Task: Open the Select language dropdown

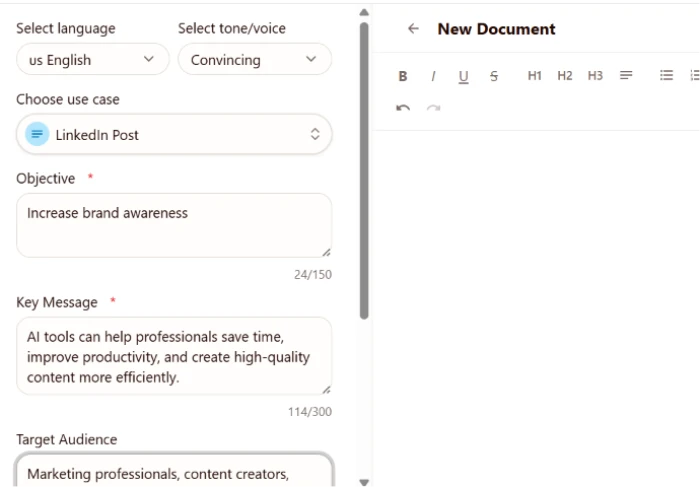Action: click(x=92, y=59)
